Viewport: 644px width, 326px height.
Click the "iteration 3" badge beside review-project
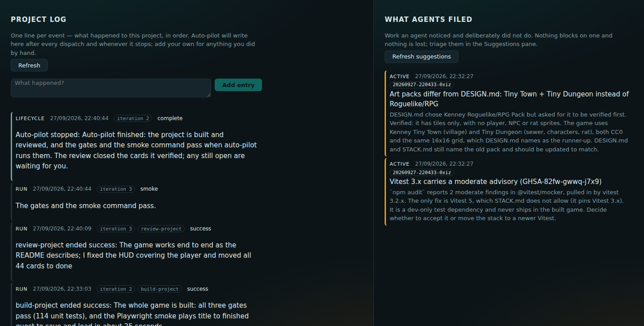pos(116,229)
